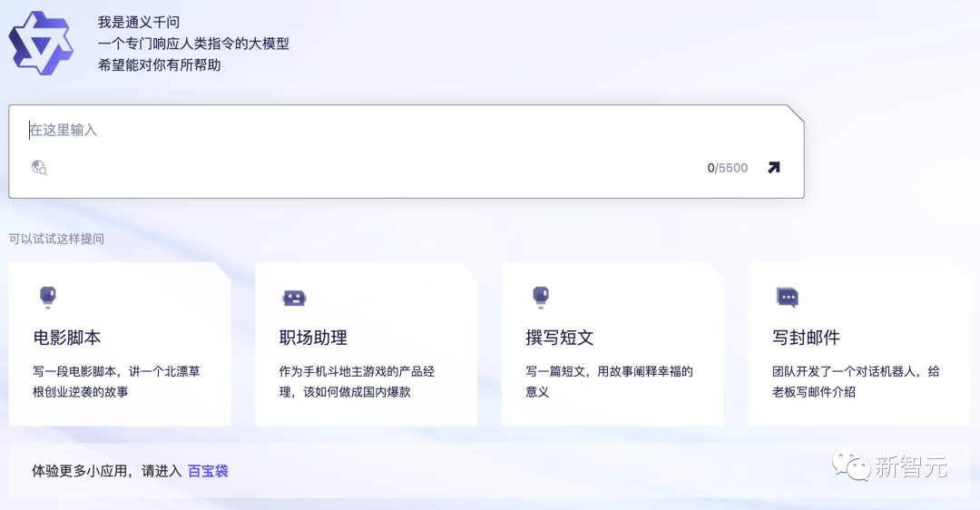This screenshot has width=980, height=510.
Task: Click the 0/5500 character counter
Action: [728, 168]
